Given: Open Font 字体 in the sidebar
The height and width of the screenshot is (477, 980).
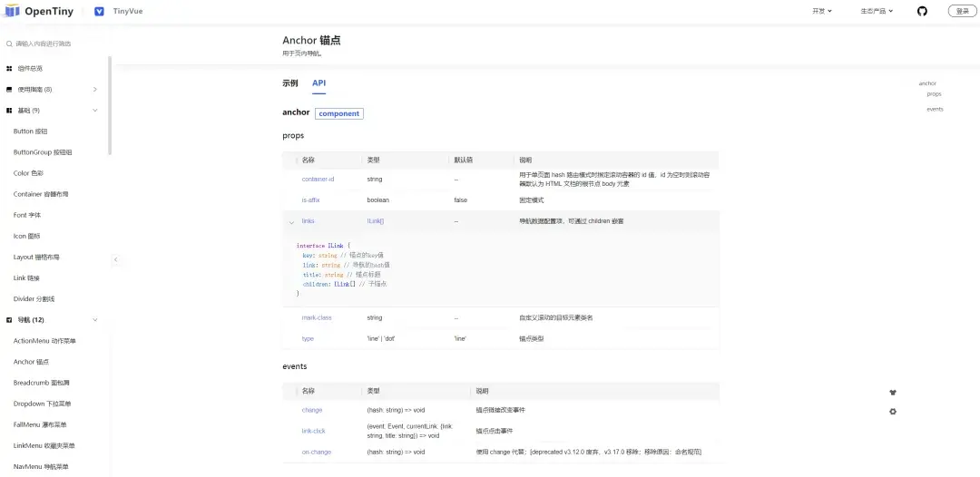Looking at the screenshot, I should pos(27,216).
